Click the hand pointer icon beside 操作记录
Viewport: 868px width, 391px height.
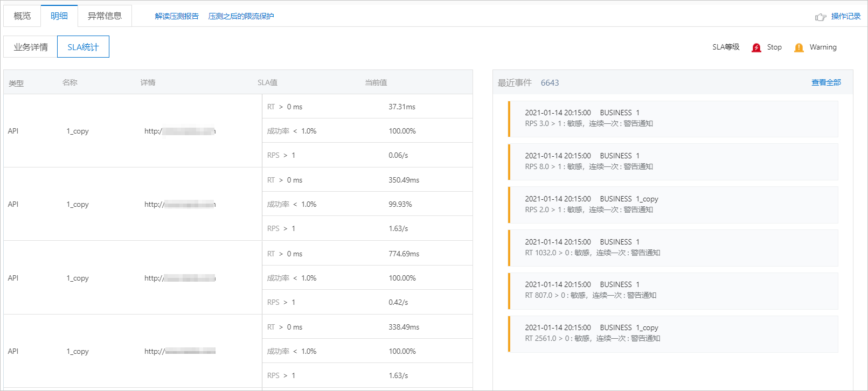821,17
